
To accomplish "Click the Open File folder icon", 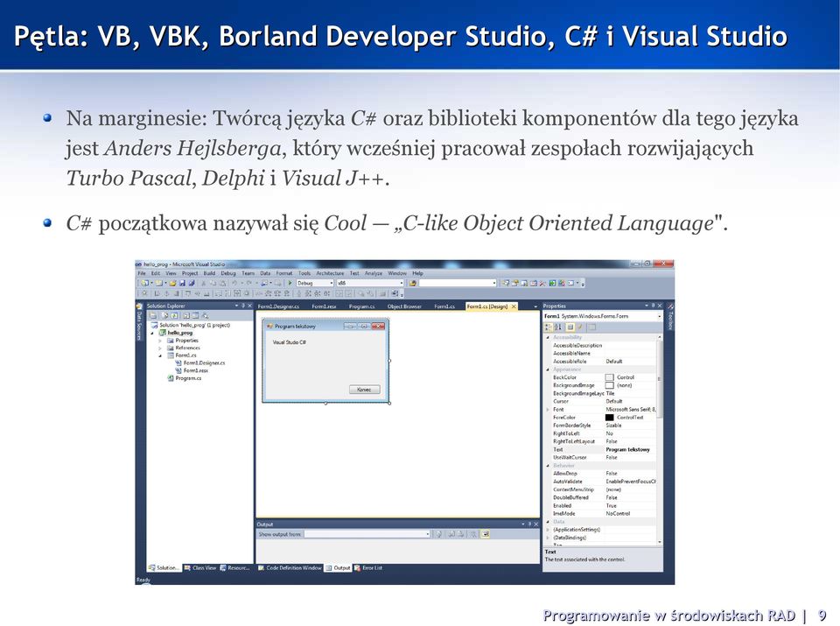I will (x=173, y=283).
